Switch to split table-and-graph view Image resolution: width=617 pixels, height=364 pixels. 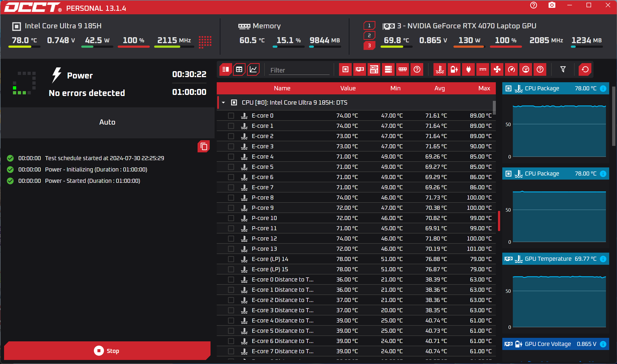click(225, 70)
